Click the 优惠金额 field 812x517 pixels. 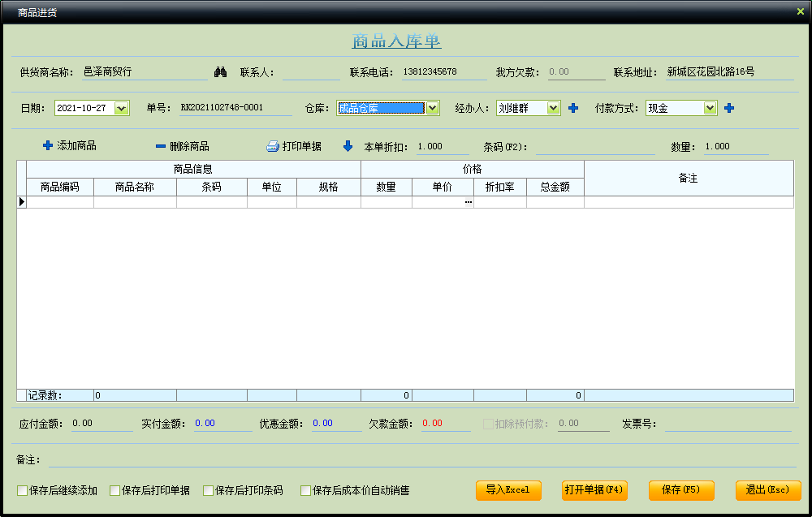pyautogui.click(x=337, y=424)
